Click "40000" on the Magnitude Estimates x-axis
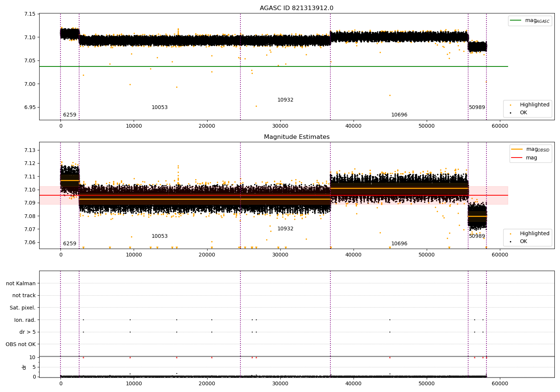The image size is (560, 392). tap(353, 255)
